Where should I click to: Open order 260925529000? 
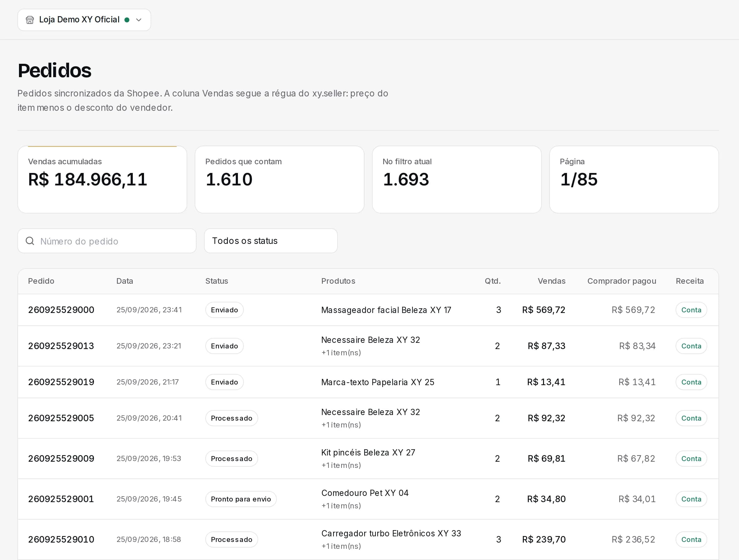pyautogui.click(x=61, y=310)
